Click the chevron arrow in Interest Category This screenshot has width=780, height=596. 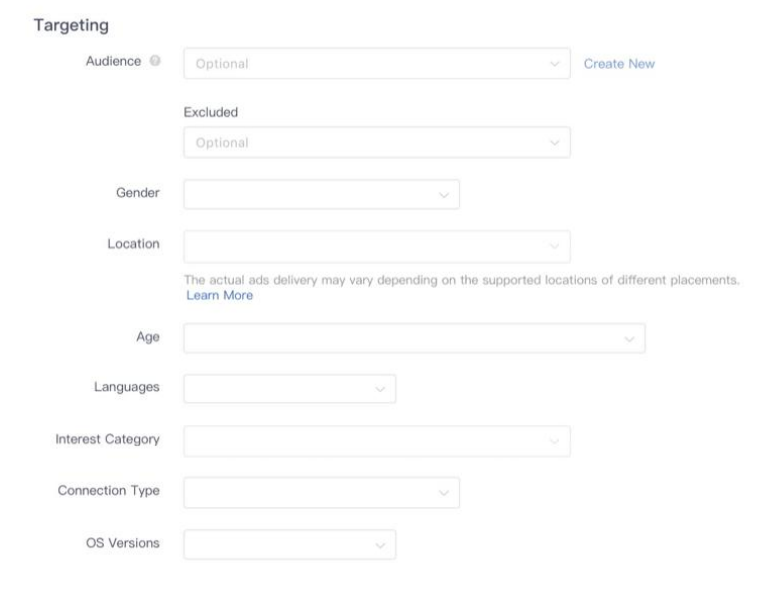pyautogui.click(x=555, y=440)
